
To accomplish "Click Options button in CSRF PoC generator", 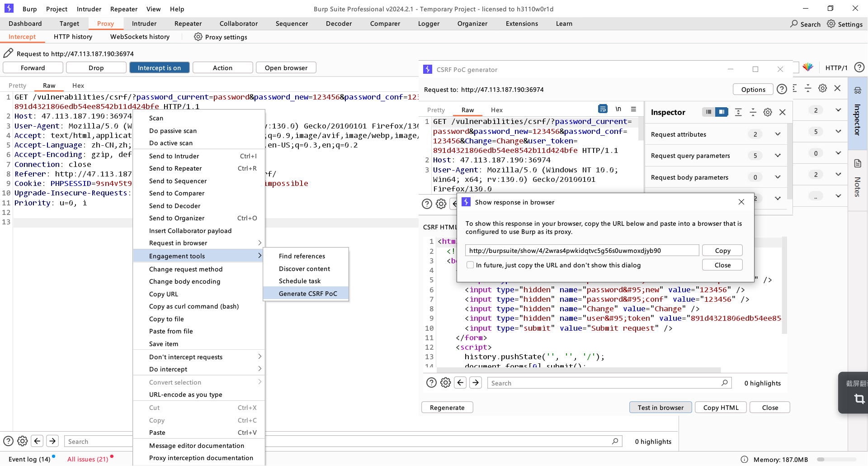I will pos(753,89).
